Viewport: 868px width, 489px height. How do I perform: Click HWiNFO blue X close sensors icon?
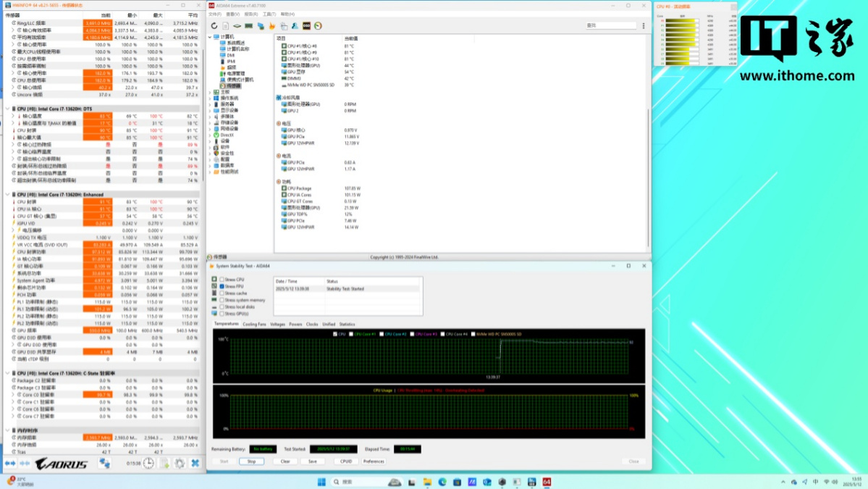195,463
